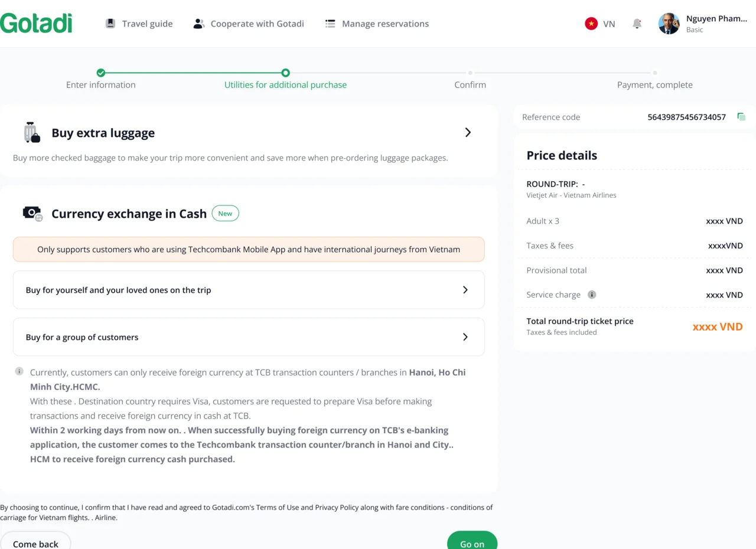Copy the reference code

[741, 117]
